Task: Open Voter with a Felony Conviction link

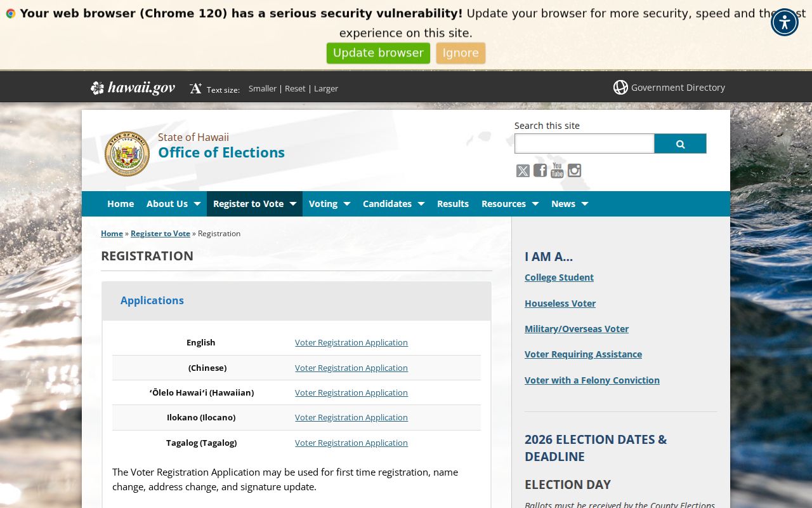Action: click(592, 380)
